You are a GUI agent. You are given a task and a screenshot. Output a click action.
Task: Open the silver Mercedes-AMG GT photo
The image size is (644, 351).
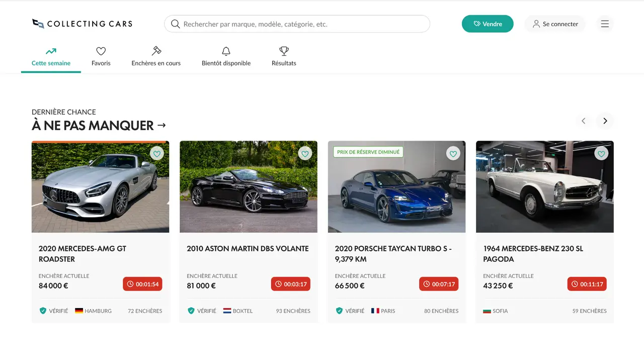100,187
